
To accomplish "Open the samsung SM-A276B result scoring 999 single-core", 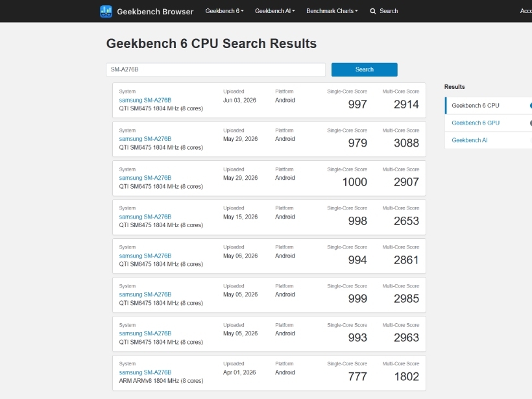I will click(x=145, y=295).
